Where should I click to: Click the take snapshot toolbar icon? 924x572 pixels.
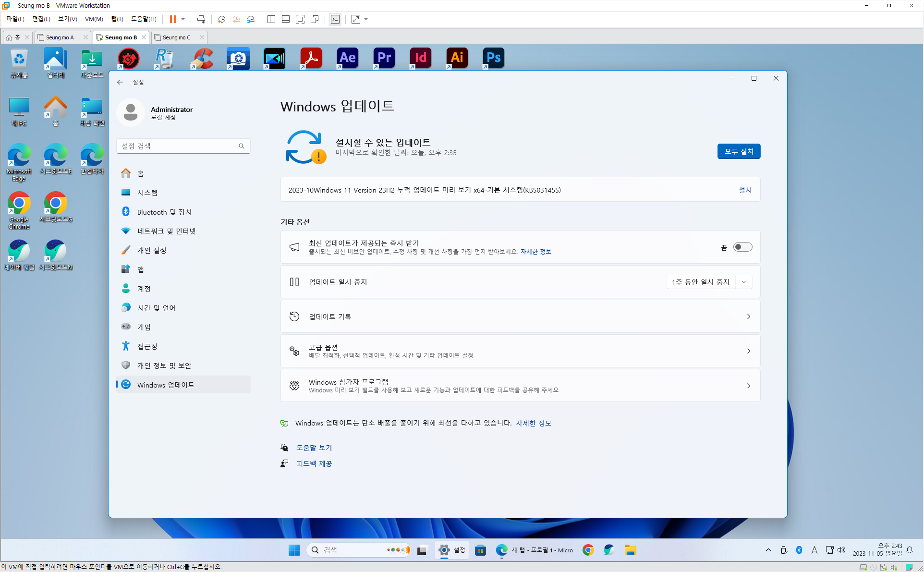[221, 19]
